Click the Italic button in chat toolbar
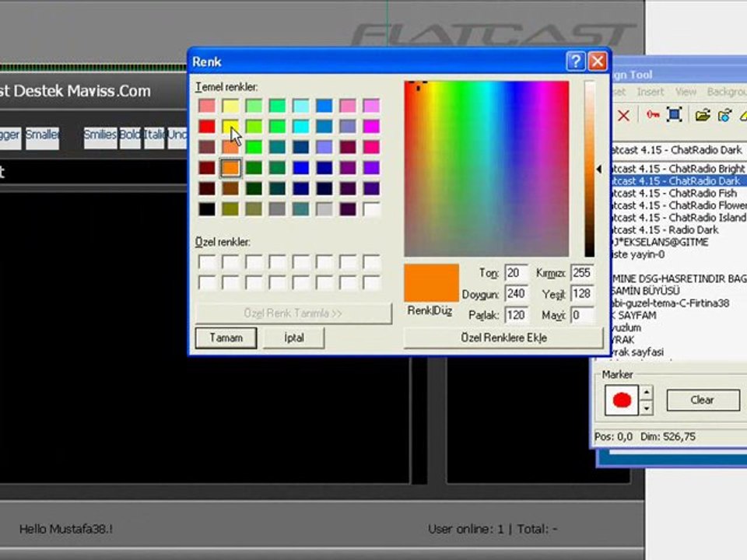The image size is (747, 560). (x=154, y=137)
